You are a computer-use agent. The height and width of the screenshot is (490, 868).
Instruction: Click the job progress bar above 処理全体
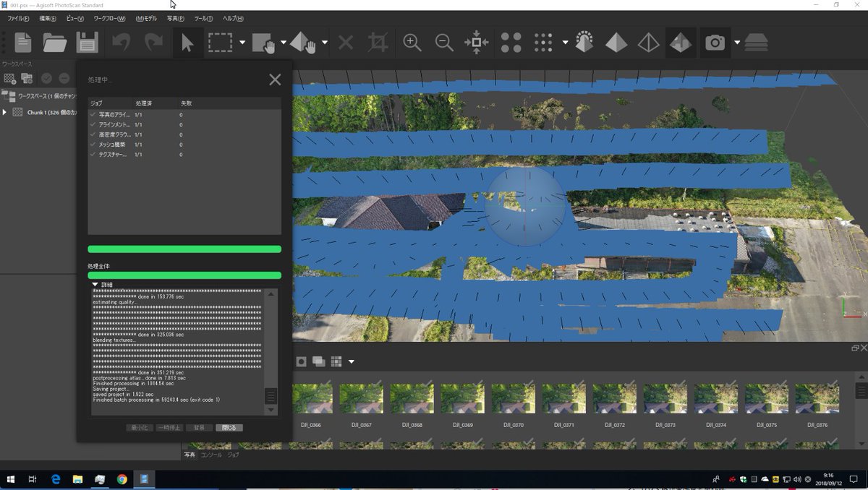point(184,249)
